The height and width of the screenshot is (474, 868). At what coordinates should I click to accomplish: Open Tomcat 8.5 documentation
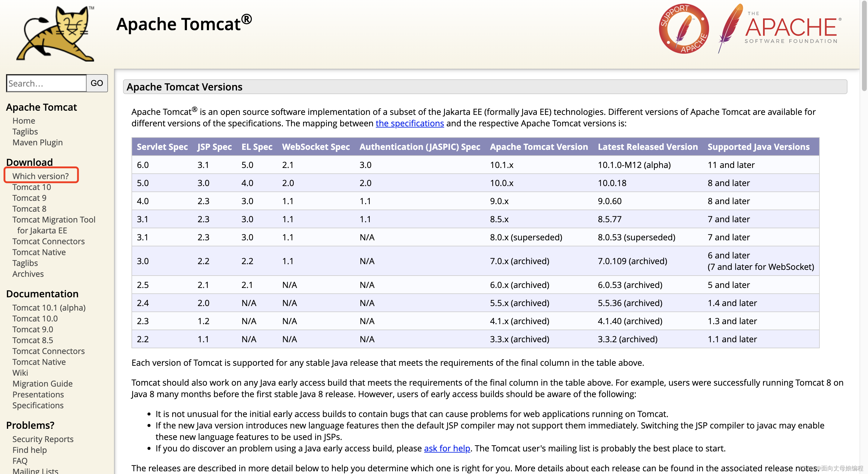[33, 340]
